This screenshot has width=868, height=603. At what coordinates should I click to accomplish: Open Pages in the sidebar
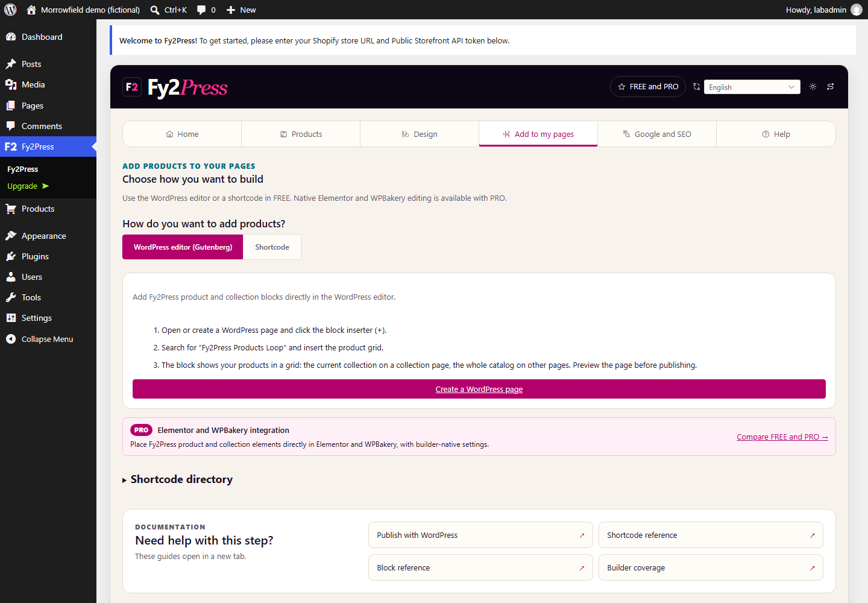tap(48, 106)
